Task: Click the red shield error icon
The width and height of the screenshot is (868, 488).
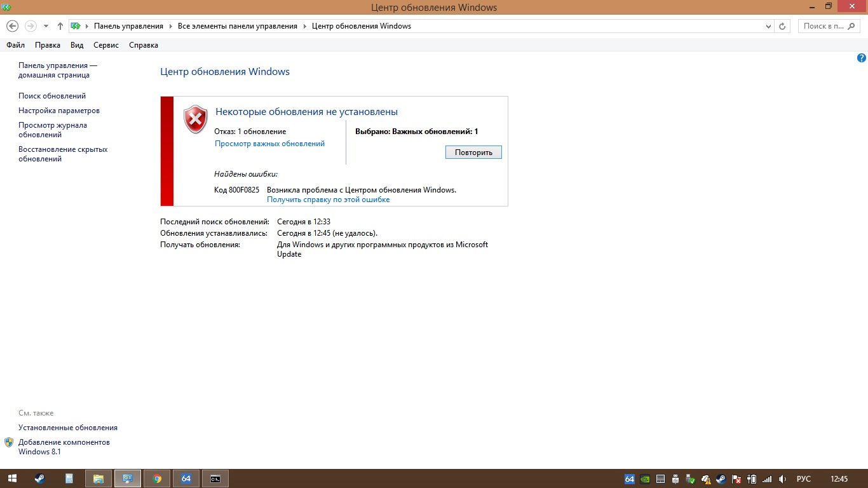Action: [x=196, y=119]
